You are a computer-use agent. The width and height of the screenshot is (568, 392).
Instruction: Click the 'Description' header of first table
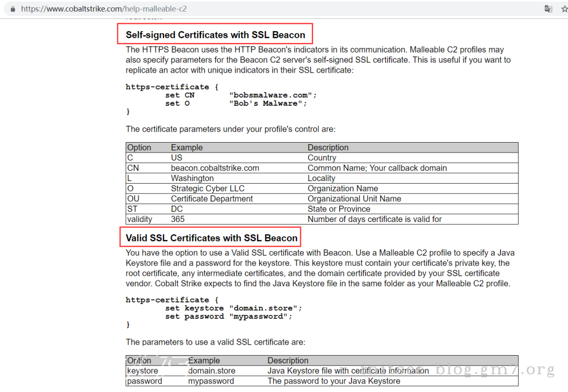[328, 147]
